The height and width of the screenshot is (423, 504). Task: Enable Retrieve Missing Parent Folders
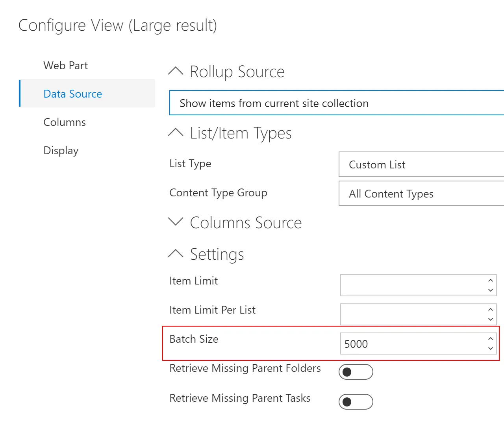pos(356,371)
